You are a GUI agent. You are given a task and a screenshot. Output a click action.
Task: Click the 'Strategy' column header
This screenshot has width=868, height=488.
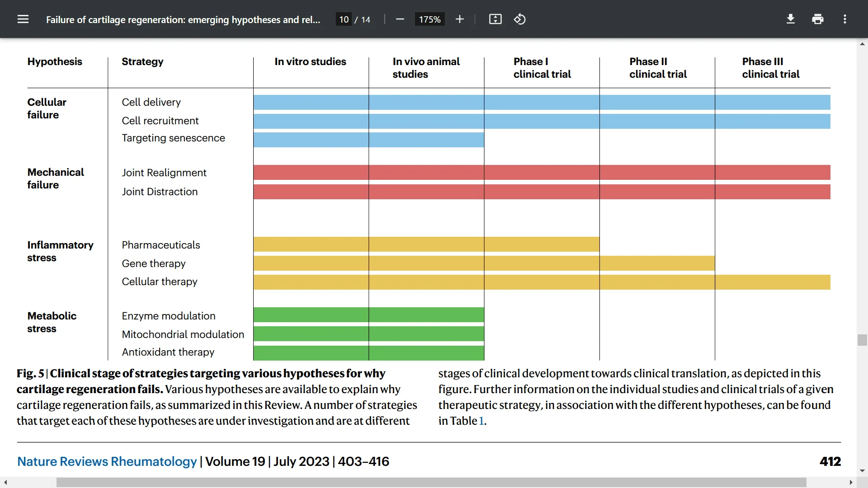pos(142,61)
